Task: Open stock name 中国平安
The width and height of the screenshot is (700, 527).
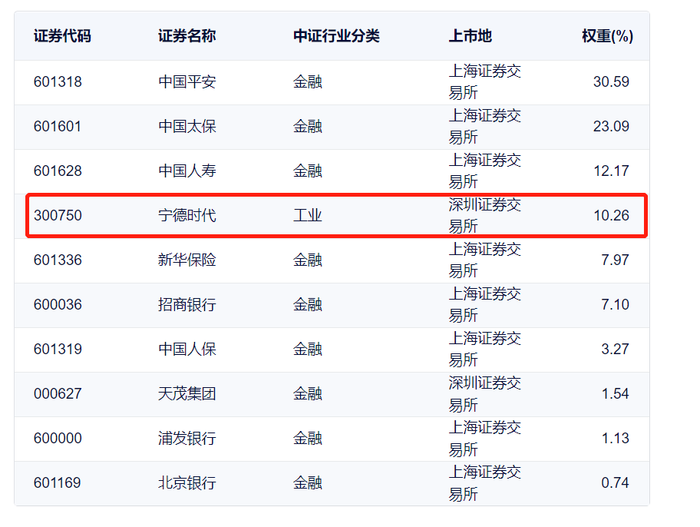Action: [x=187, y=82]
